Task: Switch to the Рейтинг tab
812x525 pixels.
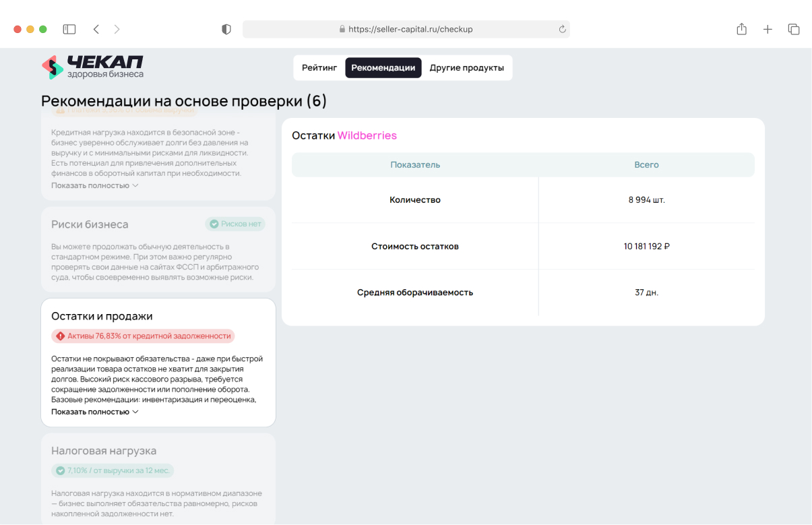Action: [319, 68]
